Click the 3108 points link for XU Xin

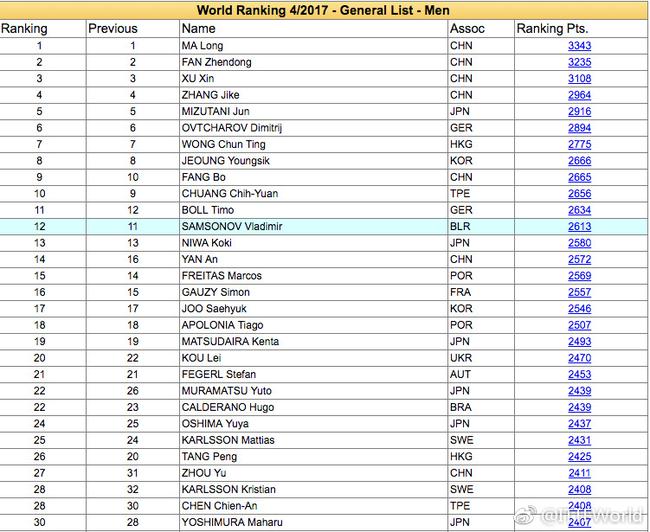tap(579, 78)
